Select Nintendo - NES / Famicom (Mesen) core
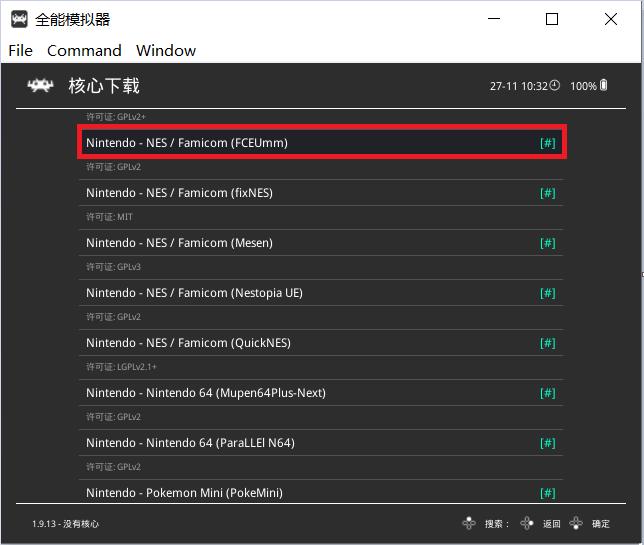This screenshot has width=644, height=545. (320, 243)
